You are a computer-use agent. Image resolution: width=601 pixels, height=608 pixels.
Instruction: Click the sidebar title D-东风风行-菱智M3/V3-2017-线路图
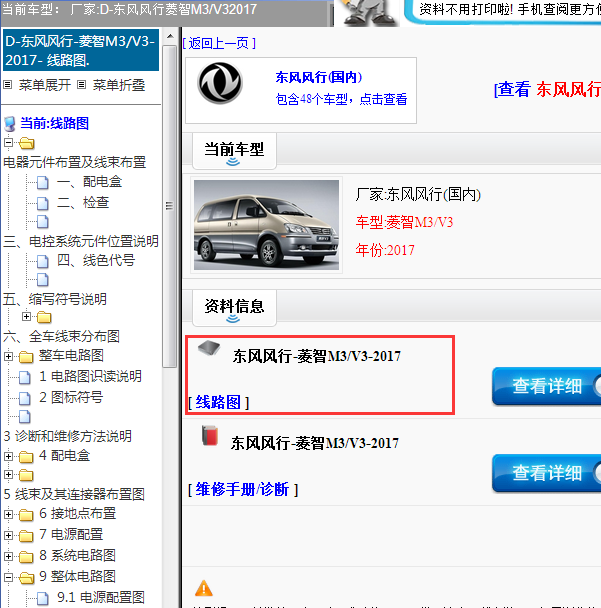(x=81, y=50)
